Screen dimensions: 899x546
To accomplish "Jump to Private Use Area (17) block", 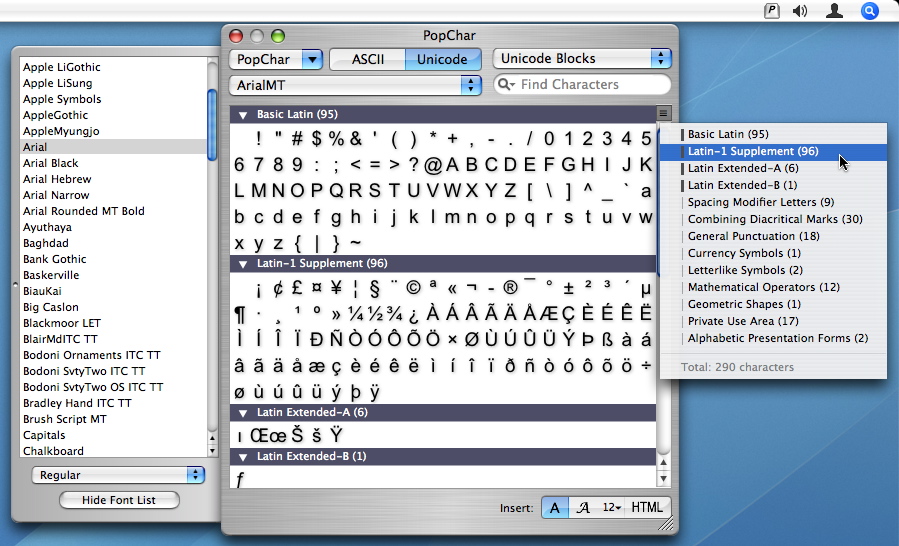I will click(773, 321).
